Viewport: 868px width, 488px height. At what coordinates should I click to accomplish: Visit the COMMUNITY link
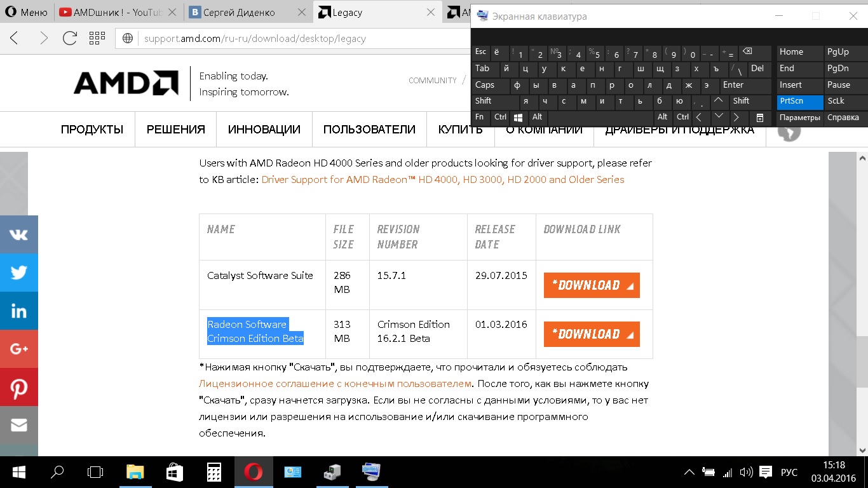[433, 81]
